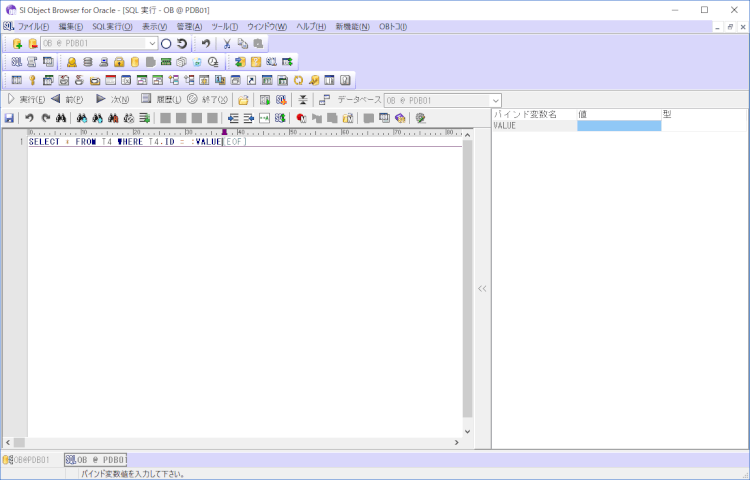Click the yellow folder open icon
750x480 pixels.
[243, 100]
